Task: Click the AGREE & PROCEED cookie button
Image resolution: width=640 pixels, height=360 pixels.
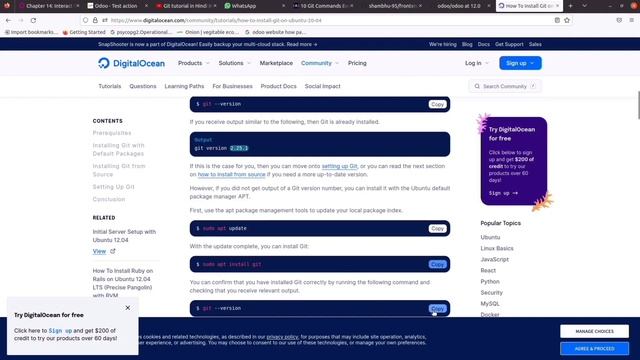Action: pos(594,349)
